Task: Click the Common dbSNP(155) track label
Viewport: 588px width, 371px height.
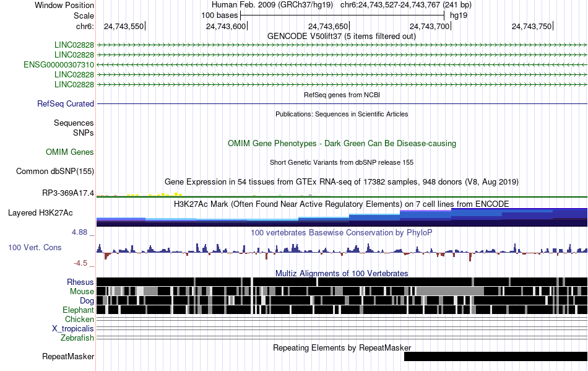Action: coord(55,171)
